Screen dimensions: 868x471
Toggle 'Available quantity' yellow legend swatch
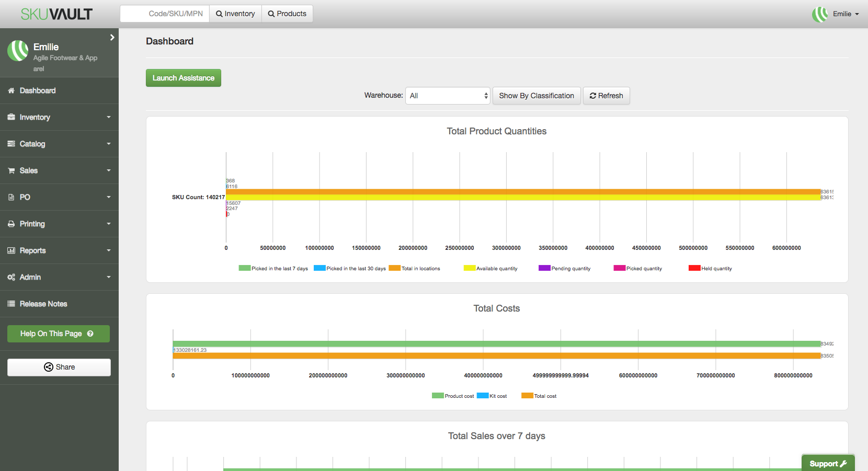point(470,268)
